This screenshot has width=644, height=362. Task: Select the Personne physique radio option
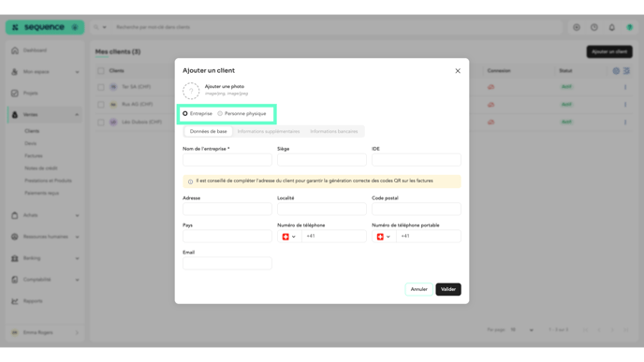[220, 114]
